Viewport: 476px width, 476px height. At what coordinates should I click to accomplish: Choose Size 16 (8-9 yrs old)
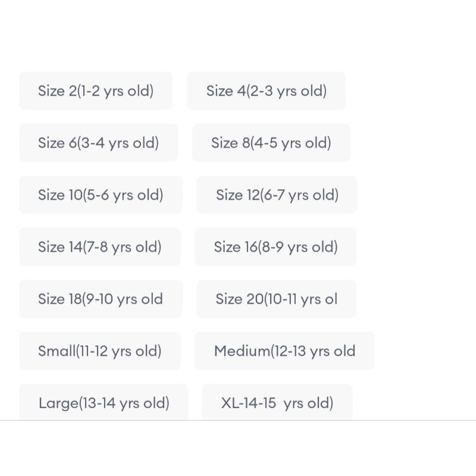(x=275, y=247)
